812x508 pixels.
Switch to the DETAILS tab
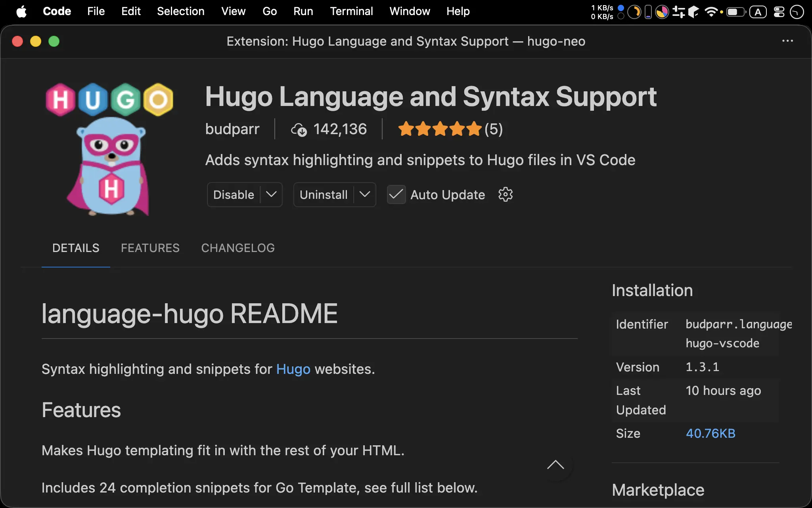(x=76, y=248)
